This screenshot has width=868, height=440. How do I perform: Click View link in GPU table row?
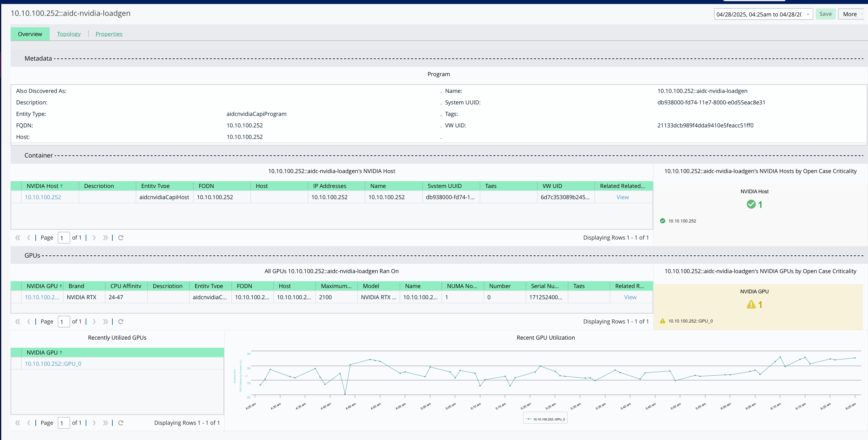tap(630, 297)
